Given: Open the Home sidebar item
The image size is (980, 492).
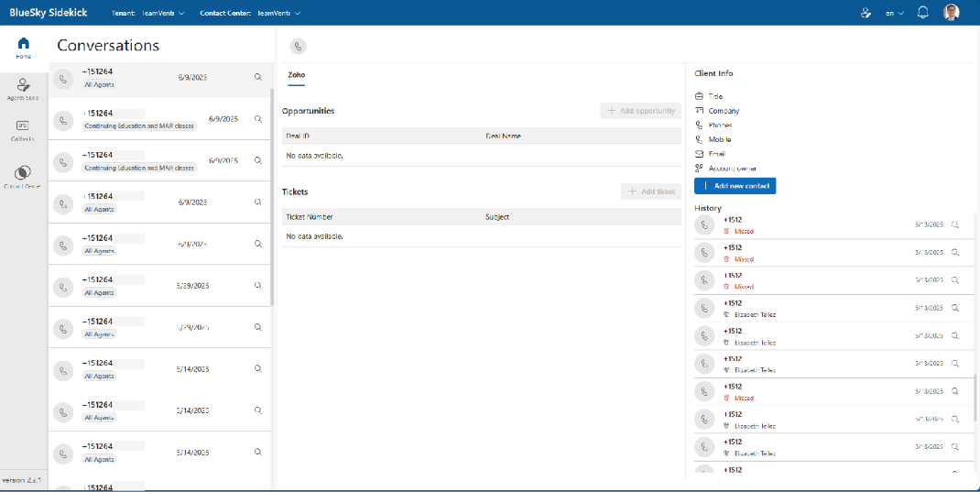Looking at the screenshot, I should click(23, 49).
